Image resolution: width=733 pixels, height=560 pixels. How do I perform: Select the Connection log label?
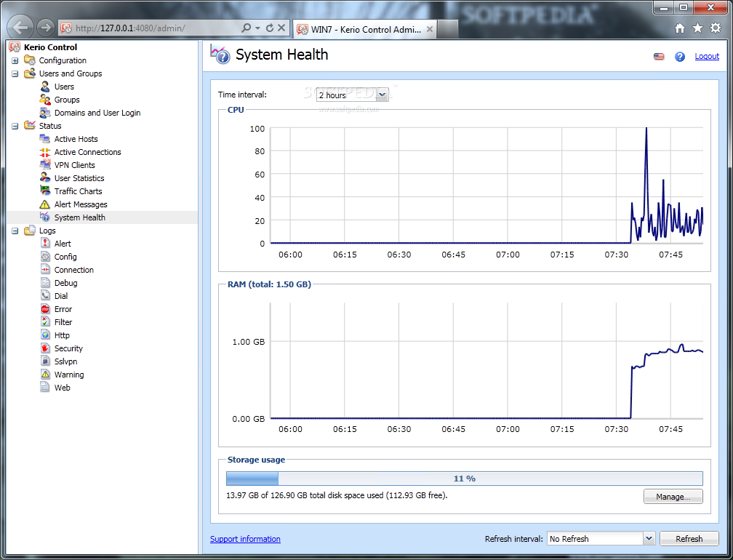(x=74, y=270)
